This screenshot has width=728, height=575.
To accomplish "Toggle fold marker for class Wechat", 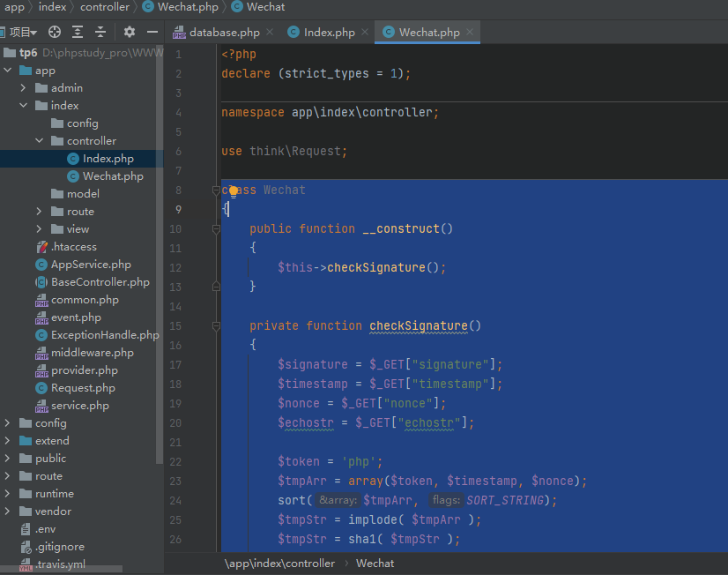I will (216, 190).
